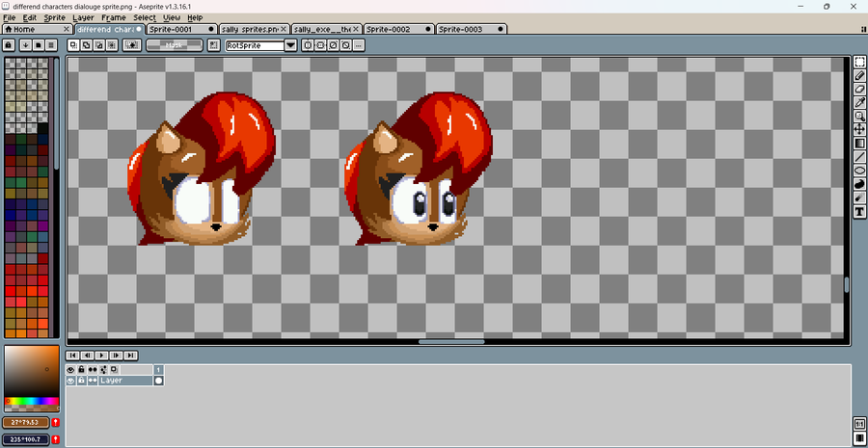Select the Zoom tool

(x=859, y=117)
